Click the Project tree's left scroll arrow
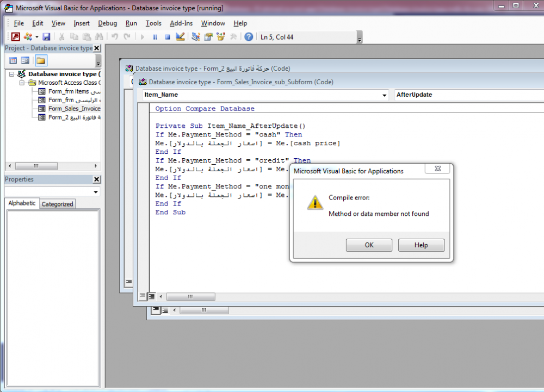Image resolution: width=544 pixels, height=392 pixels. [x=10, y=166]
